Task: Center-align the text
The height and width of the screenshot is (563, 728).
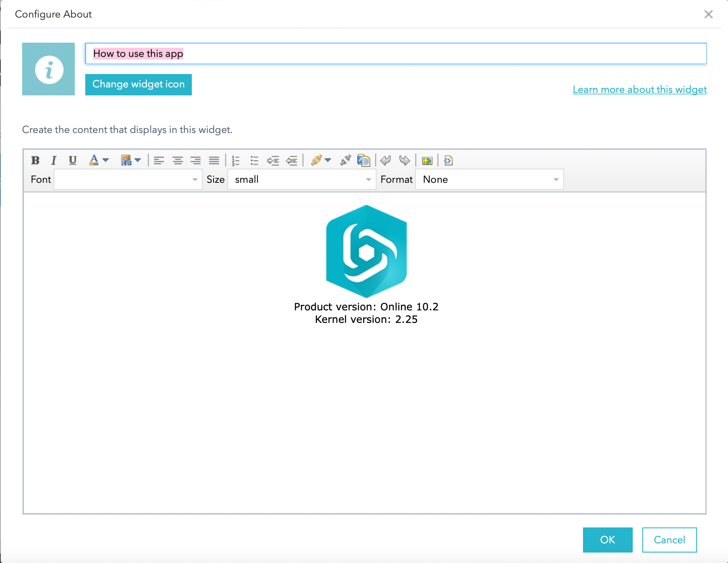Action: coord(178,160)
